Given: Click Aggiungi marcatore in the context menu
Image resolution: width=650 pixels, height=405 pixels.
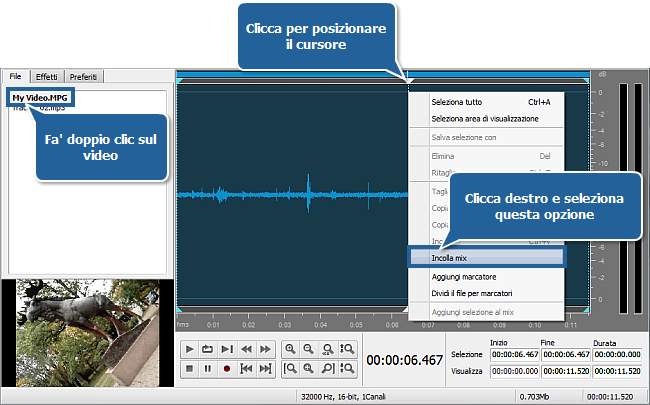Looking at the screenshot, I should tap(464, 276).
